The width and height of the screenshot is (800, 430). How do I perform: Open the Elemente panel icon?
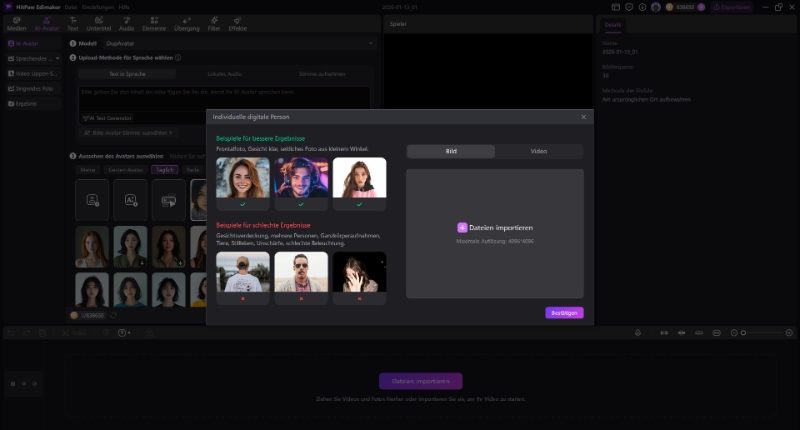(154, 23)
